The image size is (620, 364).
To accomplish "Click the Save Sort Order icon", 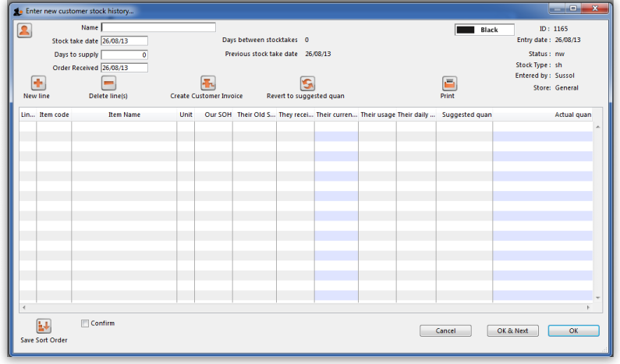I will point(44,326).
